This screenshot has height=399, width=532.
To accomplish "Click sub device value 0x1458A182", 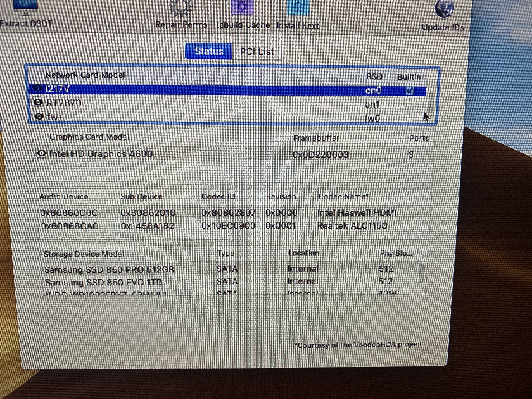I will pyautogui.click(x=147, y=226).
